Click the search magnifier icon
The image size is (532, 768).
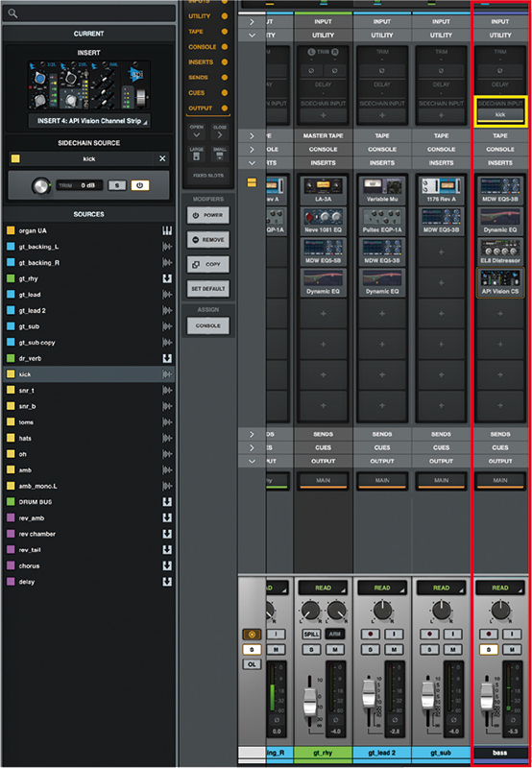[12, 13]
